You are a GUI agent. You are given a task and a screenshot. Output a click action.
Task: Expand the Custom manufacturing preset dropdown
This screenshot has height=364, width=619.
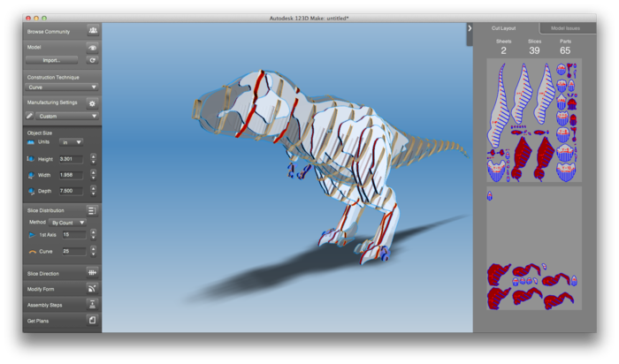point(67,116)
